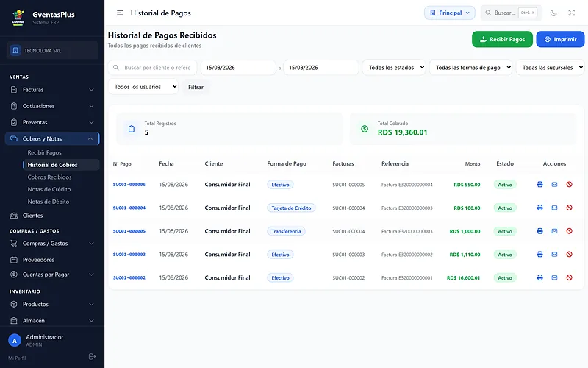The width and height of the screenshot is (588, 368).
Task: Open Recibir Pagos in sidebar submenu
Action: [44, 152]
